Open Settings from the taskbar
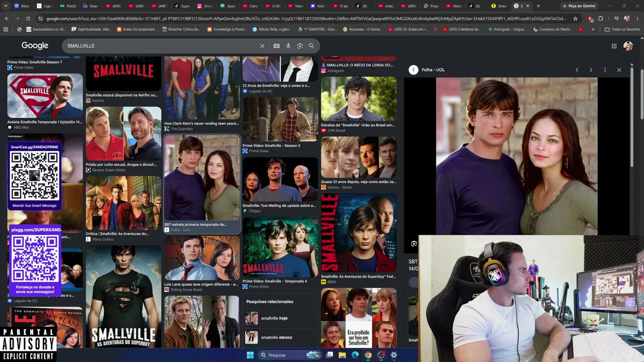Viewport: 644px width, 362px height. pyautogui.click(x=394, y=355)
